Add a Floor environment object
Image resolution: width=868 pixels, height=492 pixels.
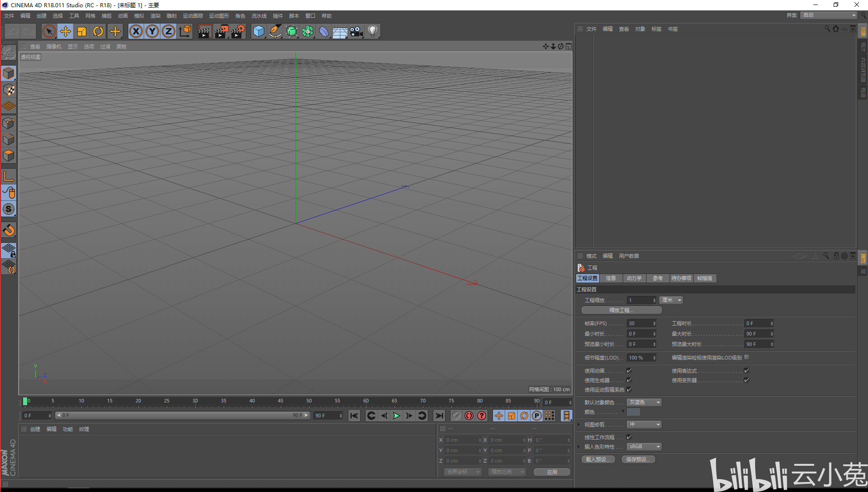pyautogui.click(x=340, y=31)
